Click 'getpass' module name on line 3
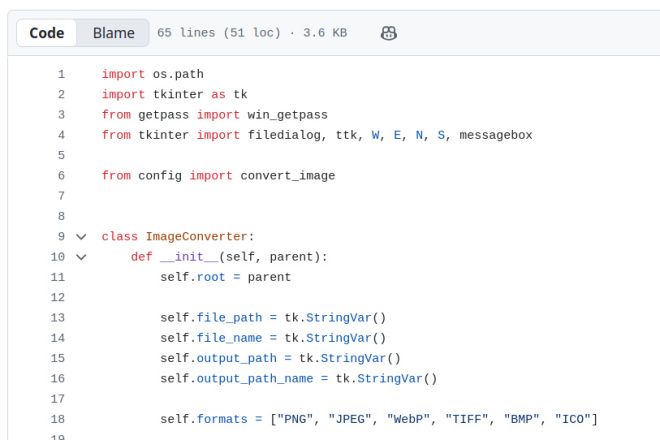Image resolution: width=660 pixels, height=440 pixels. [x=163, y=115]
